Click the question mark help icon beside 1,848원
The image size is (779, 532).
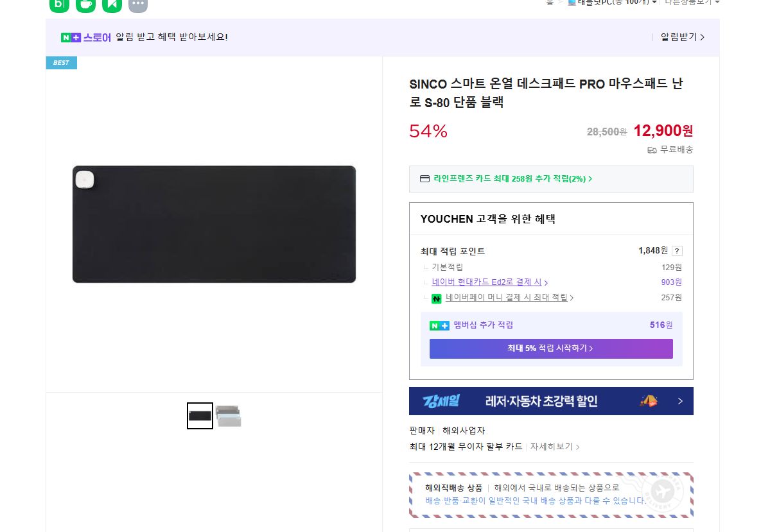click(677, 251)
